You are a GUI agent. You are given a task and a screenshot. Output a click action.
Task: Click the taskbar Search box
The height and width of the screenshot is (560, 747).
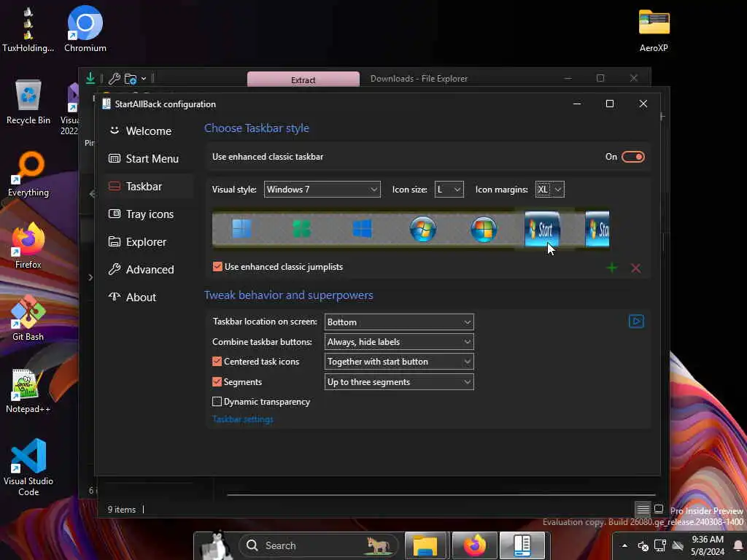click(x=318, y=545)
